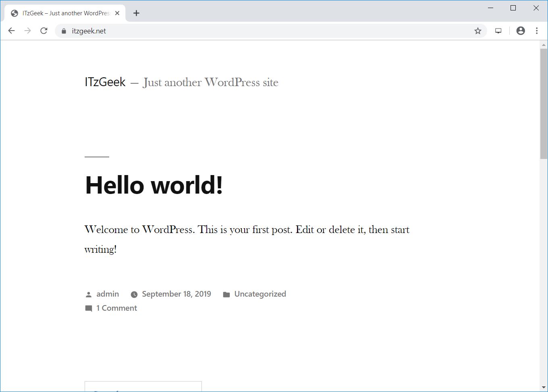548x392 pixels.
Task: Click the Welcome to WordPress paragraph text
Action: point(247,239)
